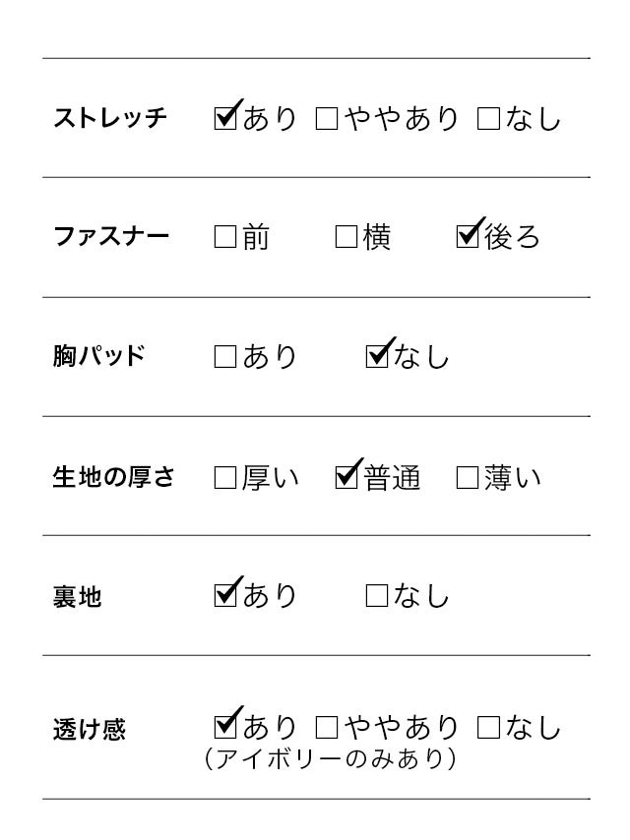The height and width of the screenshot is (840, 630).
Task: Click the ストレッチ row label
Action: tap(110, 120)
